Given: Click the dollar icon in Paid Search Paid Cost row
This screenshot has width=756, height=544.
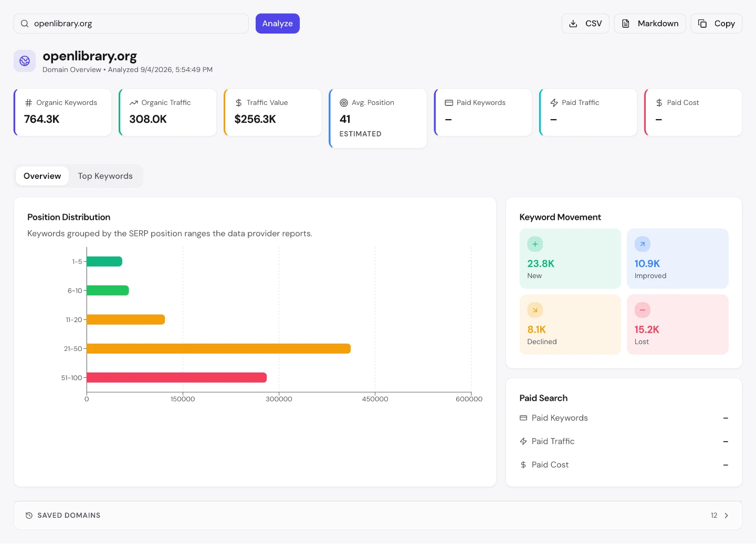Looking at the screenshot, I should coord(523,465).
